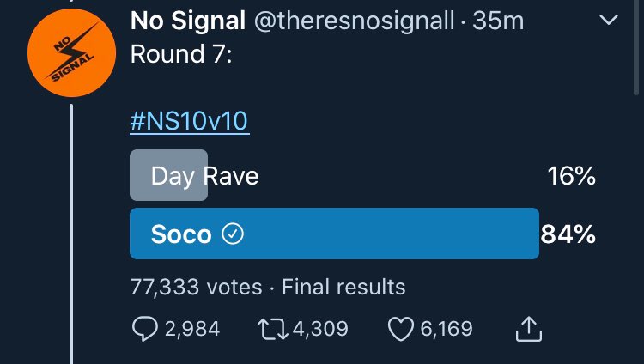Select the Day Rave poll option
This screenshot has width=644, height=364.
point(204,176)
